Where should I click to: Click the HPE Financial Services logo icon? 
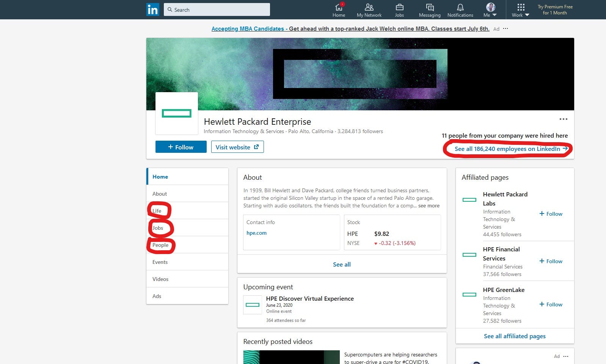coord(469,254)
